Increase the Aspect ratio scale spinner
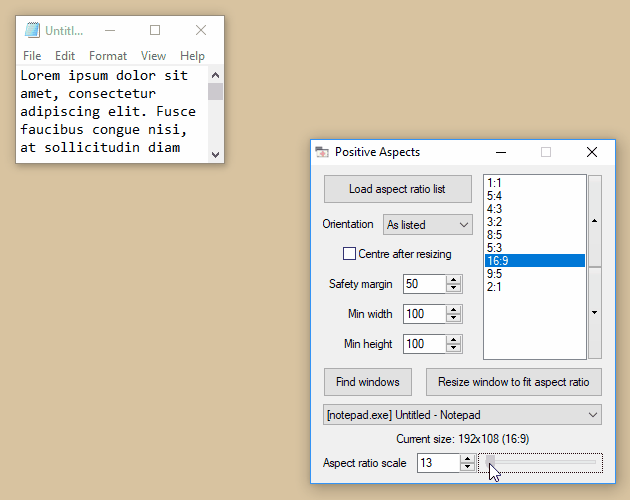Screen dimensions: 630x500 [467, 459]
